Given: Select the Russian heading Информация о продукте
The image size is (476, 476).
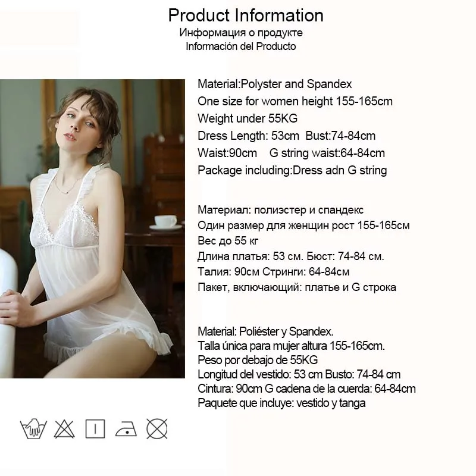Looking at the screenshot, I should coord(241,33).
